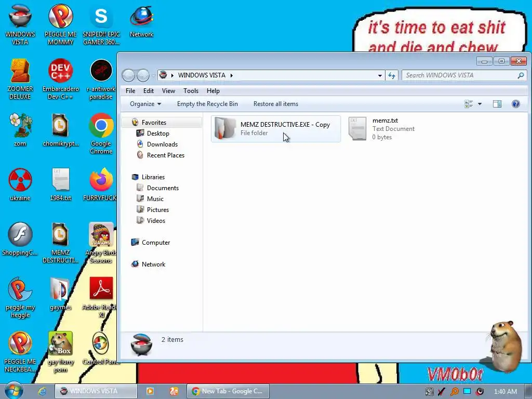Go back with the Back arrow button
This screenshot has height=399, width=532.
pos(129,75)
